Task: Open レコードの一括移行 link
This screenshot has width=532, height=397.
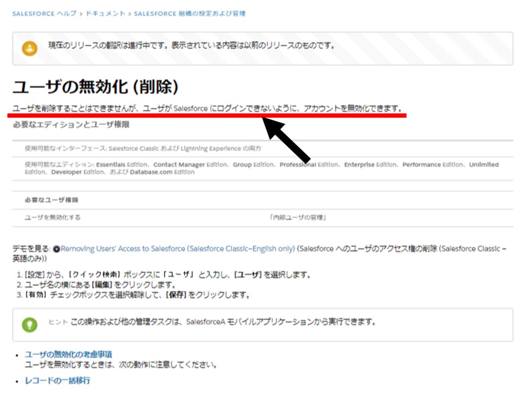Action: pyautogui.click(x=58, y=381)
